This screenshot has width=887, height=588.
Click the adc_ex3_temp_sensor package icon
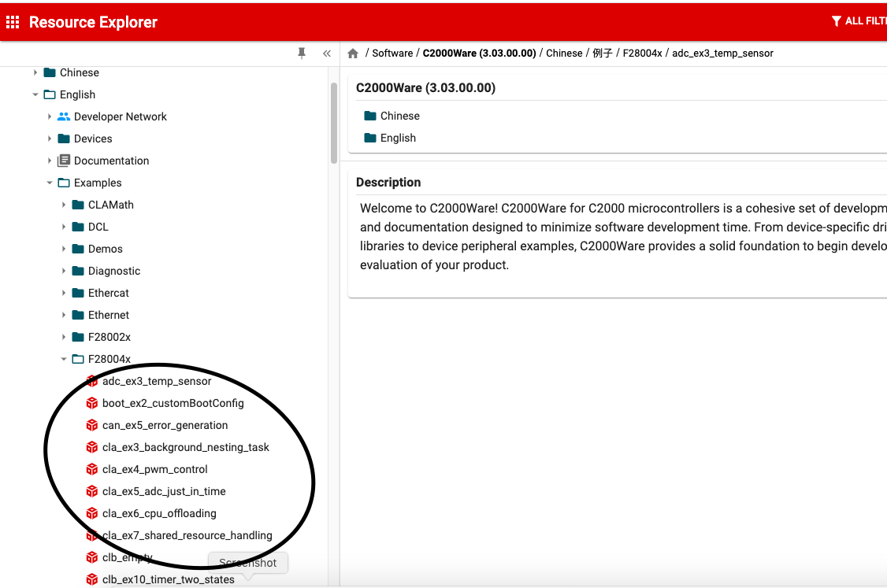pyautogui.click(x=92, y=381)
